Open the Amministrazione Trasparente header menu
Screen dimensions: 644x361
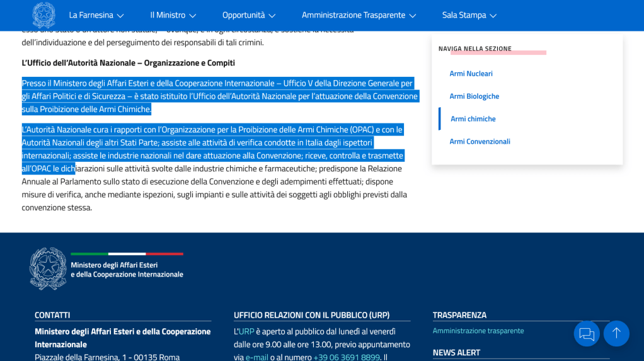coord(359,15)
